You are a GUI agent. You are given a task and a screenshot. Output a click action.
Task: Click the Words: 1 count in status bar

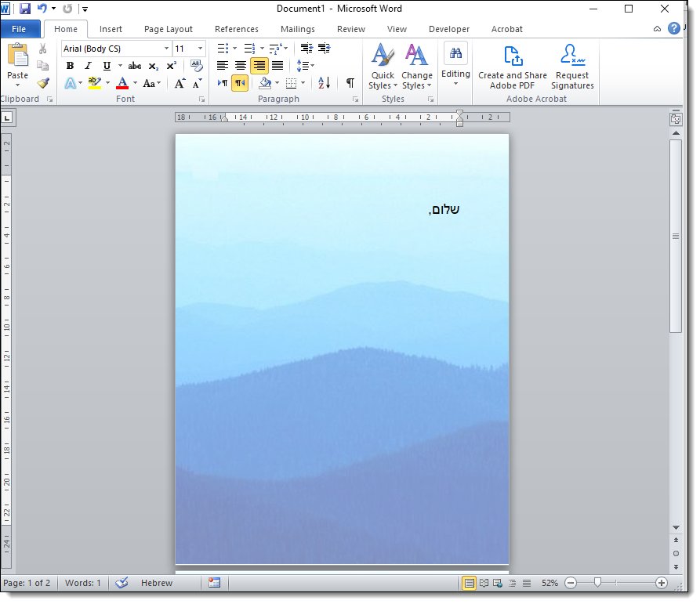83,583
